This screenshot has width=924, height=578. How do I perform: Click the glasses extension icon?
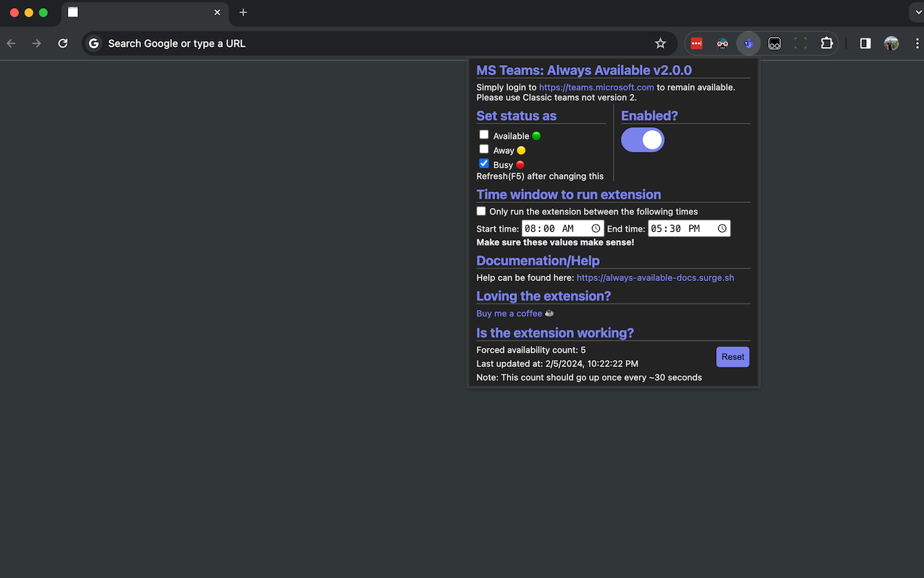pos(775,43)
